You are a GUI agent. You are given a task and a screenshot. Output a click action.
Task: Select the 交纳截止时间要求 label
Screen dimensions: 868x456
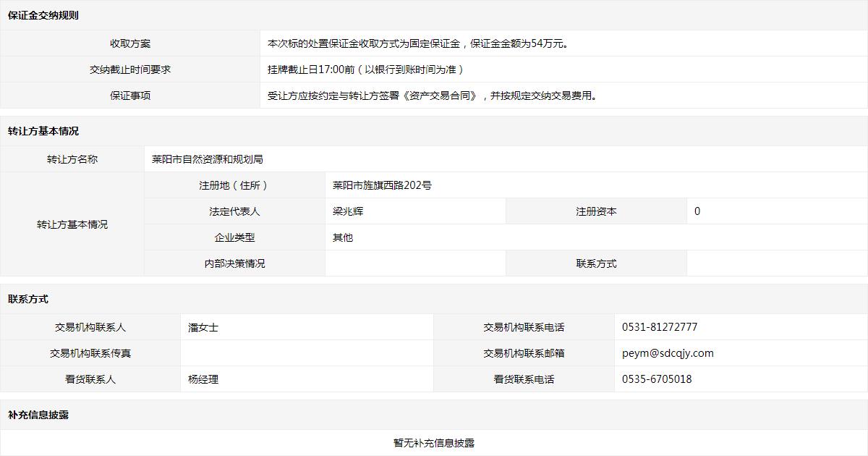point(130,69)
